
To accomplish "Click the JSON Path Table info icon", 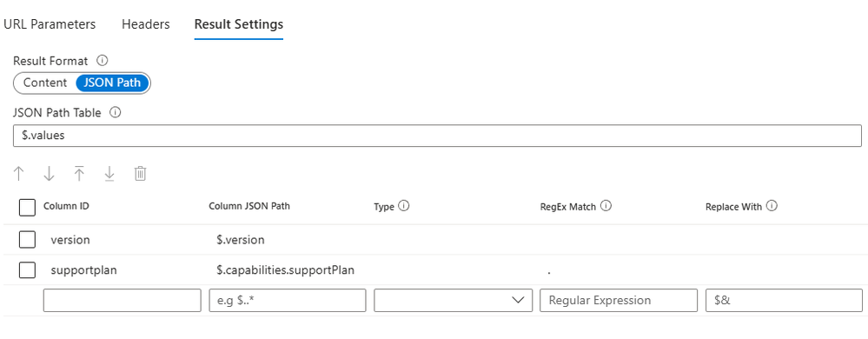I will click(x=116, y=112).
